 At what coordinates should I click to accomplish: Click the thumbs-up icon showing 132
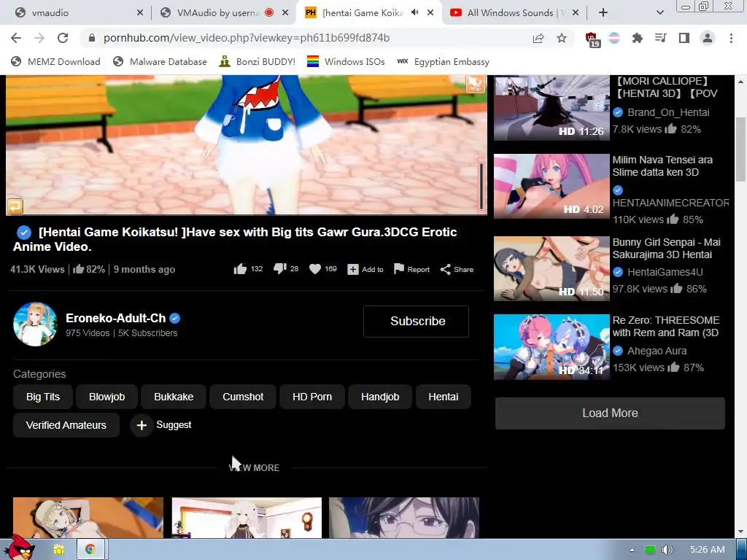[x=240, y=270]
